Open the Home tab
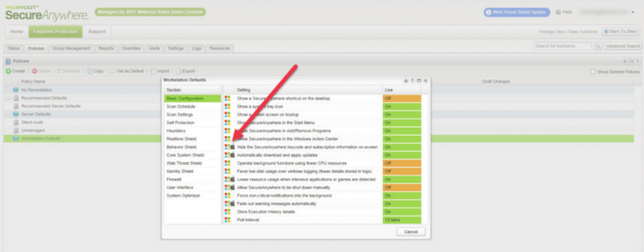Viewport: 644px width, 252px height. click(16, 31)
